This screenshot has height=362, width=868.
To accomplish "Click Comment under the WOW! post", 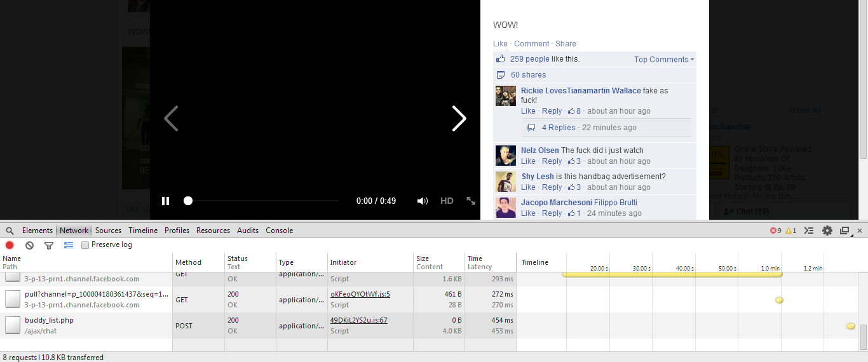I will (x=531, y=44).
